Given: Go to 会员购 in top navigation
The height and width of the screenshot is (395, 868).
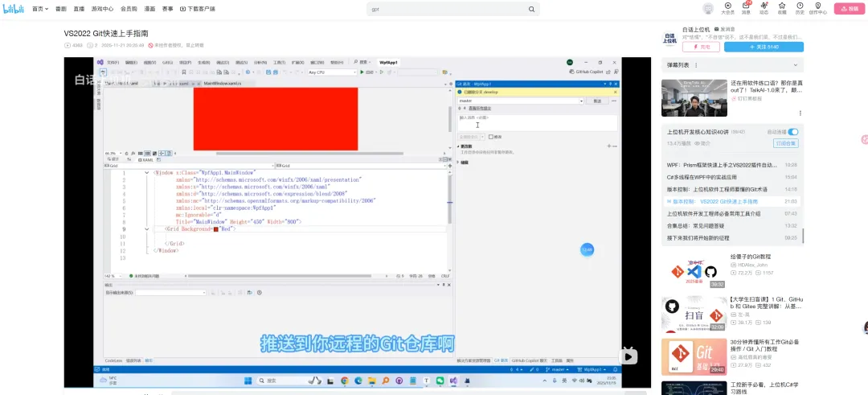Looking at the screenshot, I should pos(129,9).
